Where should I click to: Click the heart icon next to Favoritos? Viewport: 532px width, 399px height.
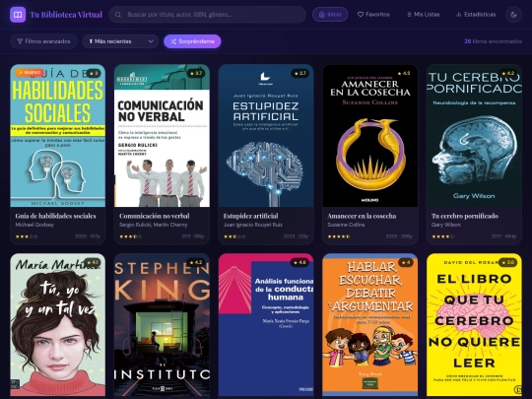pyautogui.click(x=361, y=15)
